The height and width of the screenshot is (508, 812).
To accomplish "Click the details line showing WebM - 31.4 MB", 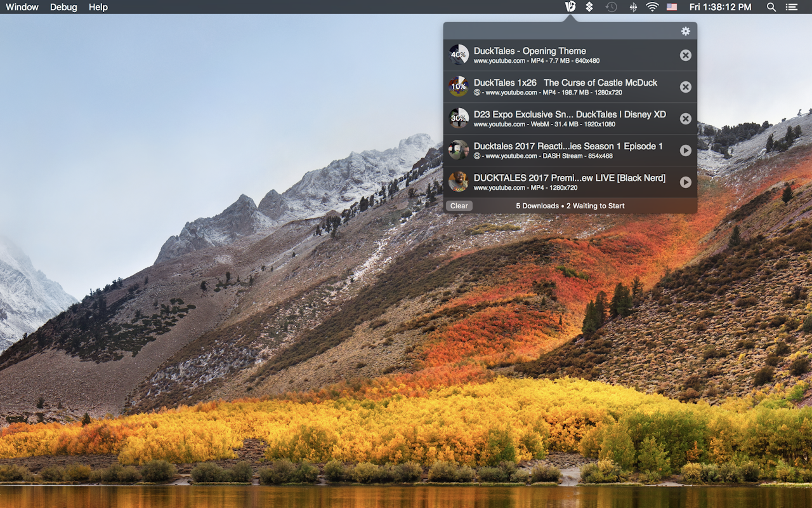I will pyautogui.click(x=544, y=124).
